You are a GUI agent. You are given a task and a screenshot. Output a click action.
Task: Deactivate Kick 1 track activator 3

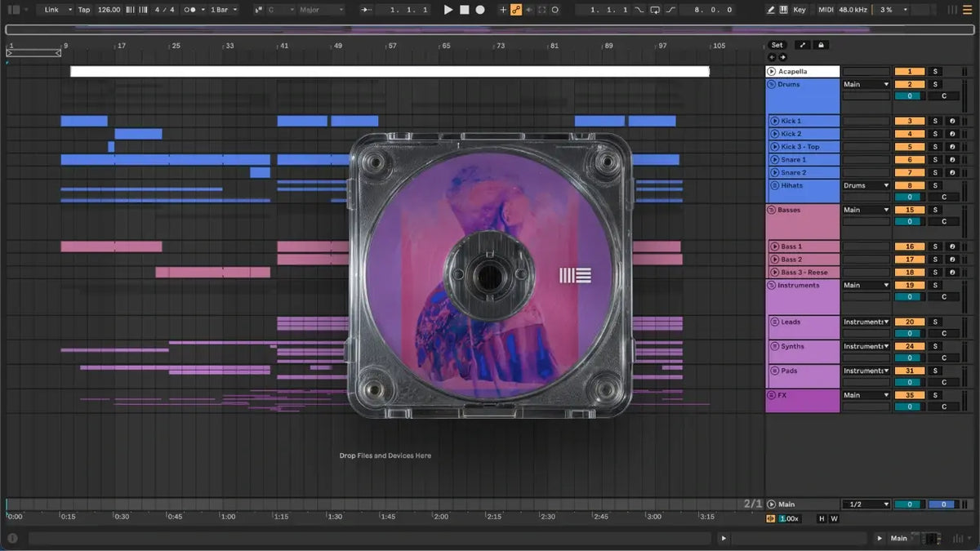point(910,121)
